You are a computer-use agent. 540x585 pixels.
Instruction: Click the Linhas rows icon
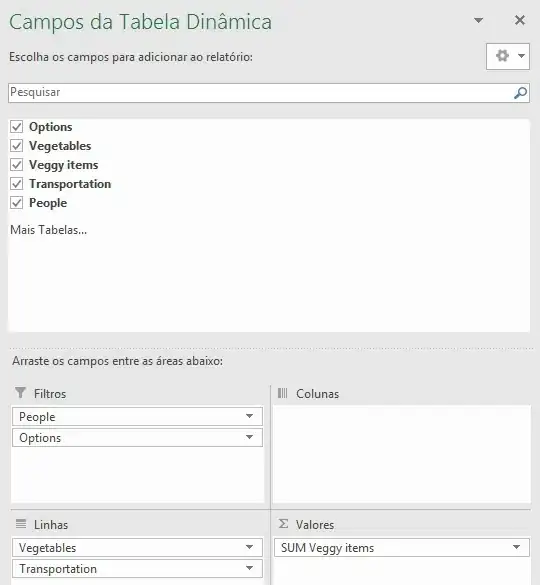pyautogui.click(x=21, y=524)
